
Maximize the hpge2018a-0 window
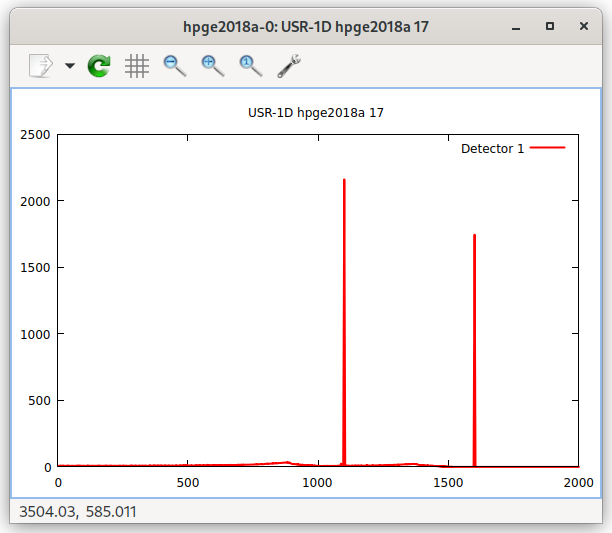pyautogui.click(x=550, y=26)
